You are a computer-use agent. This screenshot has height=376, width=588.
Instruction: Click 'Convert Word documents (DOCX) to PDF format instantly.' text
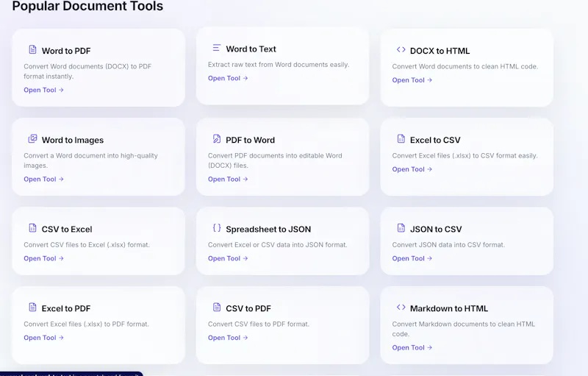(87, 71)
